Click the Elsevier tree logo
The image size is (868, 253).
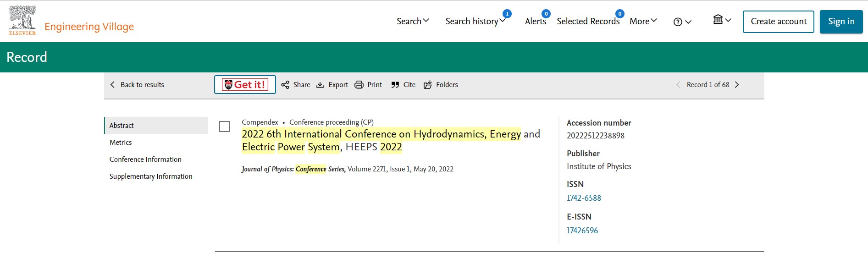(22, 20)
